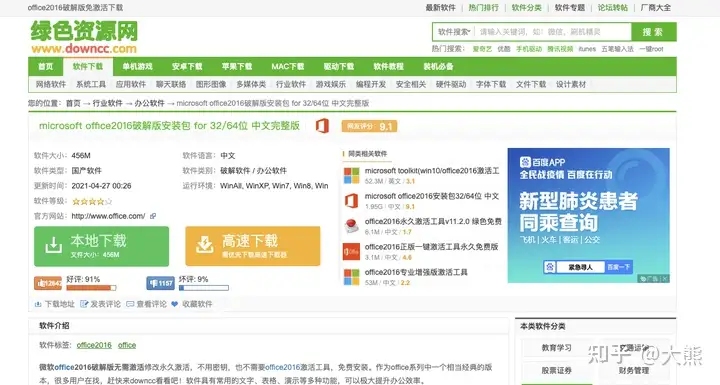The height and width of the screenshot is (385, 720).
Task: Click the icon of office2016专业增强版激活工具
Action: click(352, 277)
